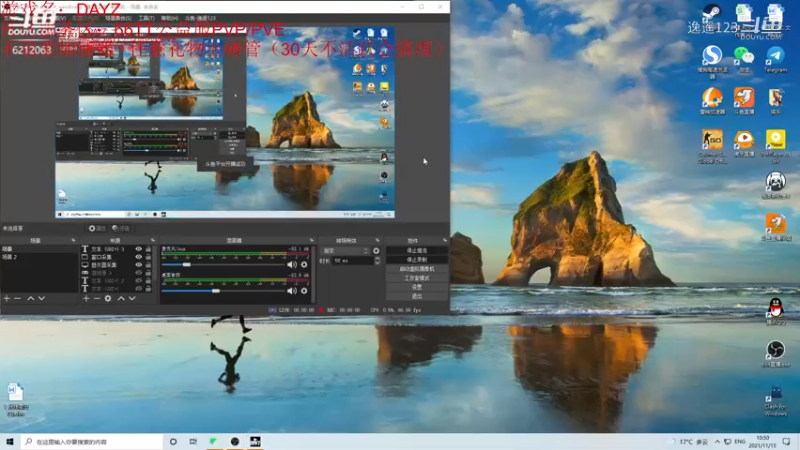Adjust transition duration stepper arrows
Viewport: 800px width, 450px height.
tap(377, 261)
